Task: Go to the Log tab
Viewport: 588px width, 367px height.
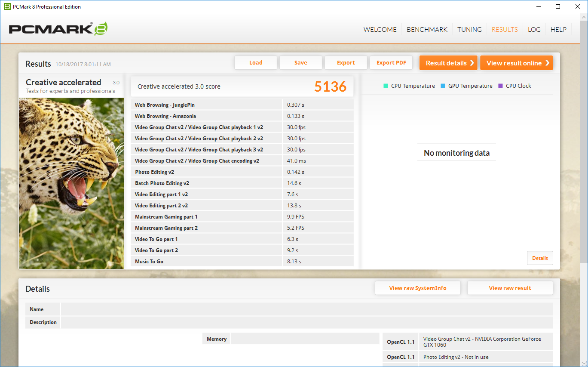Action: [534, 30]
